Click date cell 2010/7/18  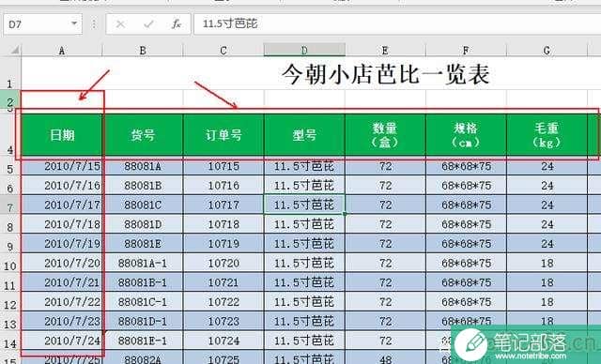pos(62,224)
